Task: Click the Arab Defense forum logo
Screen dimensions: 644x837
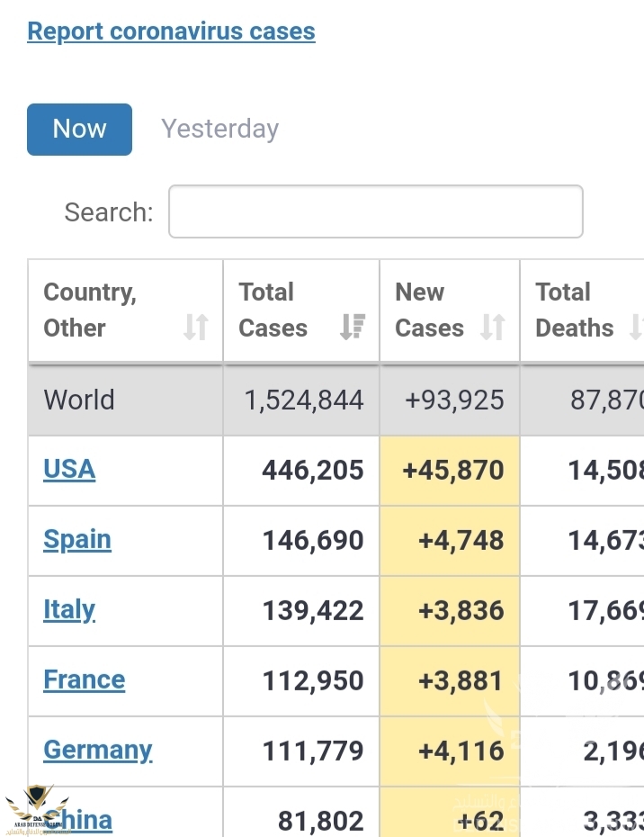Action: [36, 810]
